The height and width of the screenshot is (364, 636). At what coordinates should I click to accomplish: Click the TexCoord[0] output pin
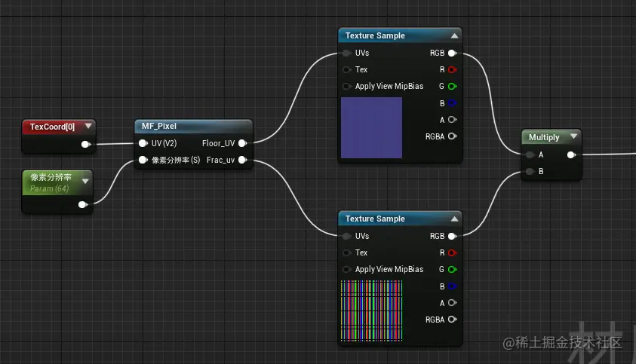click(x=85, y=144)
